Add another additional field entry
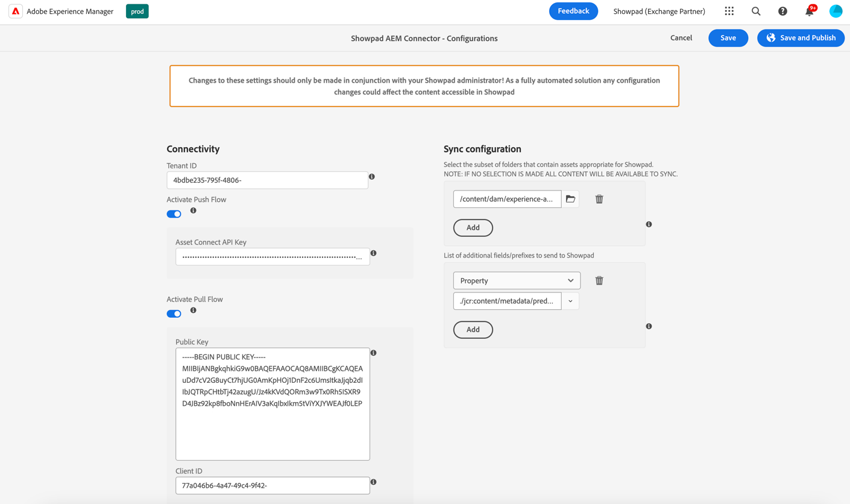 [473, 329]
